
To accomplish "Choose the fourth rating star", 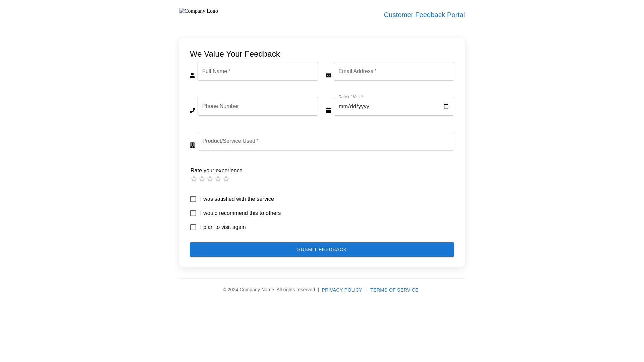I will pyautogui.click(x=218, y=179).
